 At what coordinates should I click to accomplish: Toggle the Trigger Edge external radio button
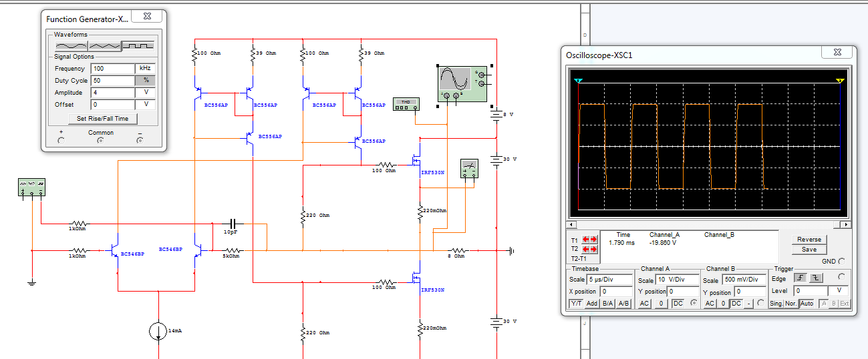[843, 278]
